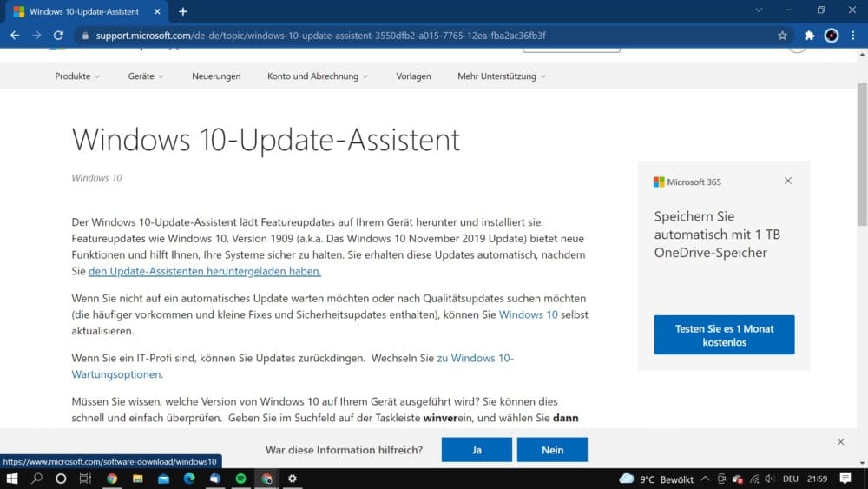Open a new browser tab
The image size is (868, 489).
pos(182,11)
